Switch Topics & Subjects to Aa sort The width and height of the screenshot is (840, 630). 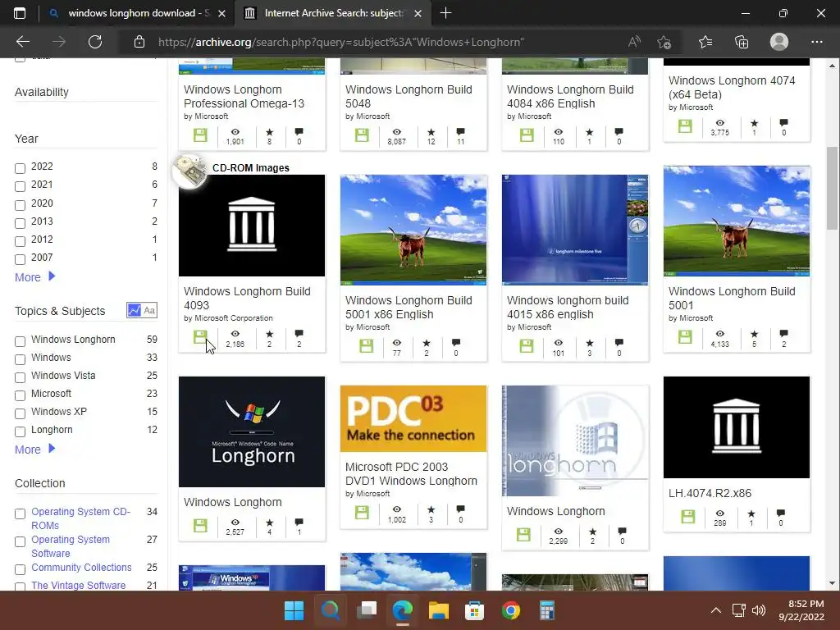tap(149, 310)
